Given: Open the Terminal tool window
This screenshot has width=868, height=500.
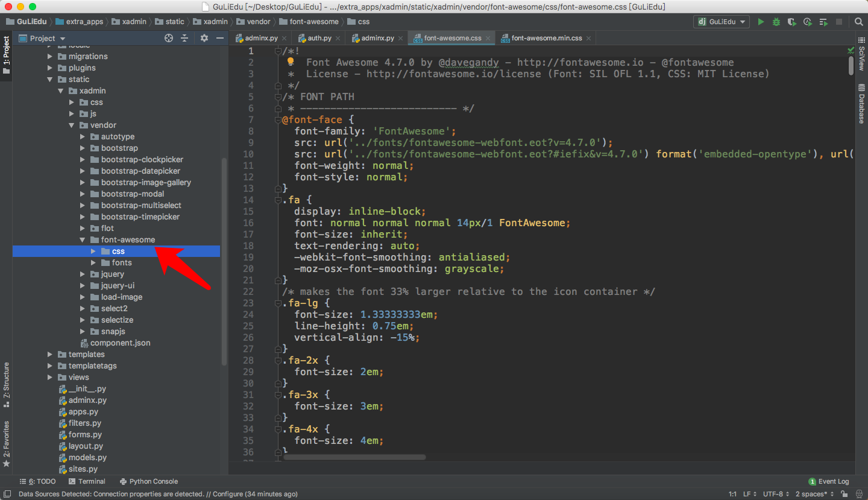Looking at the screenshot, I should [x=87, y=481].
